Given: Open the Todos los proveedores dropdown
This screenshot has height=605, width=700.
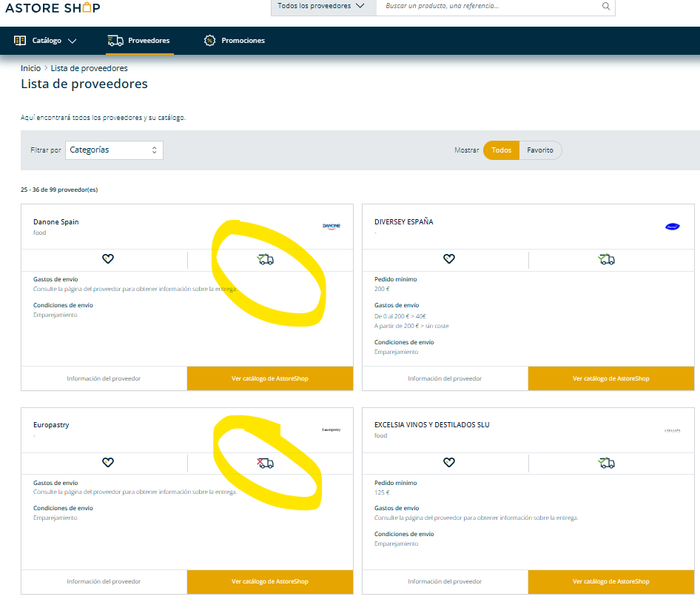Looking at the screenshot, I should 323,6.
